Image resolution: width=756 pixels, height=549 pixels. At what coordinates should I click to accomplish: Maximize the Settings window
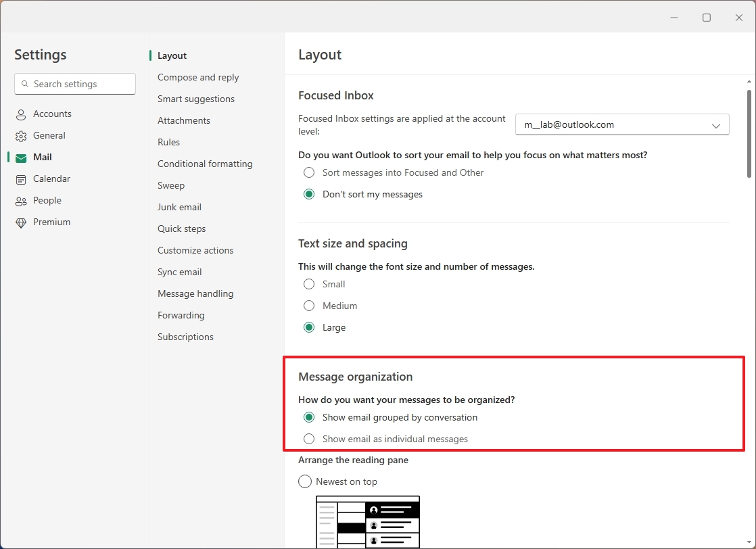tap(707, 18)
